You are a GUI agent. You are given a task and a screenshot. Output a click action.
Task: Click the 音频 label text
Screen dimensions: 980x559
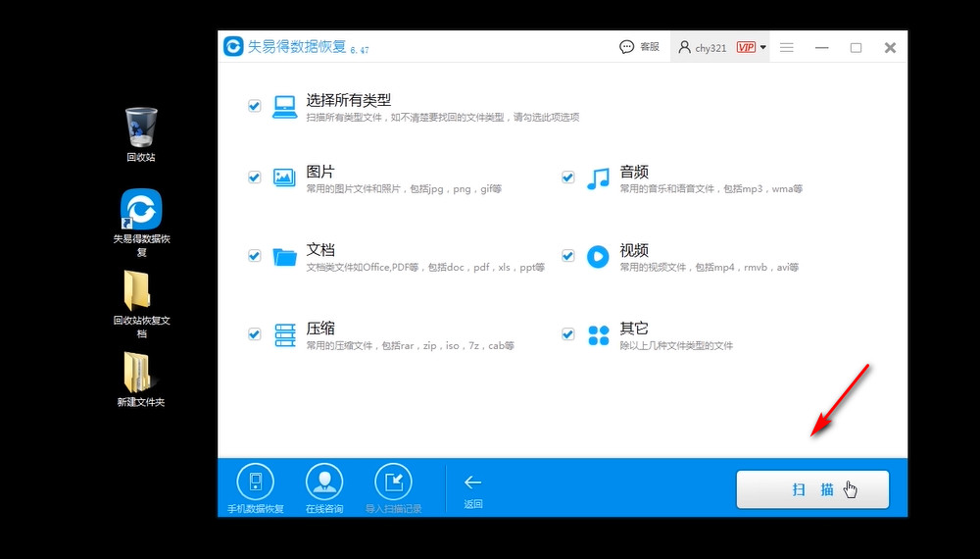tap(634, 172)
